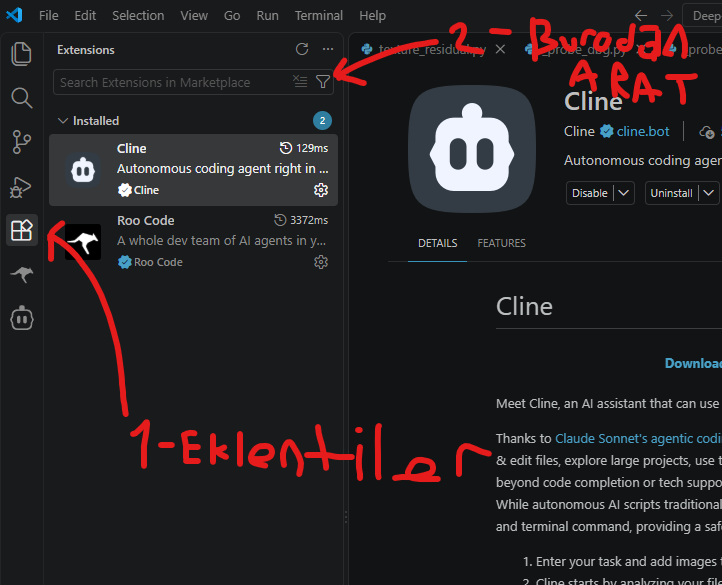Open the Explorer view in activity bar
This screenshot has height=585, width=722.
(x=21, y=54)
